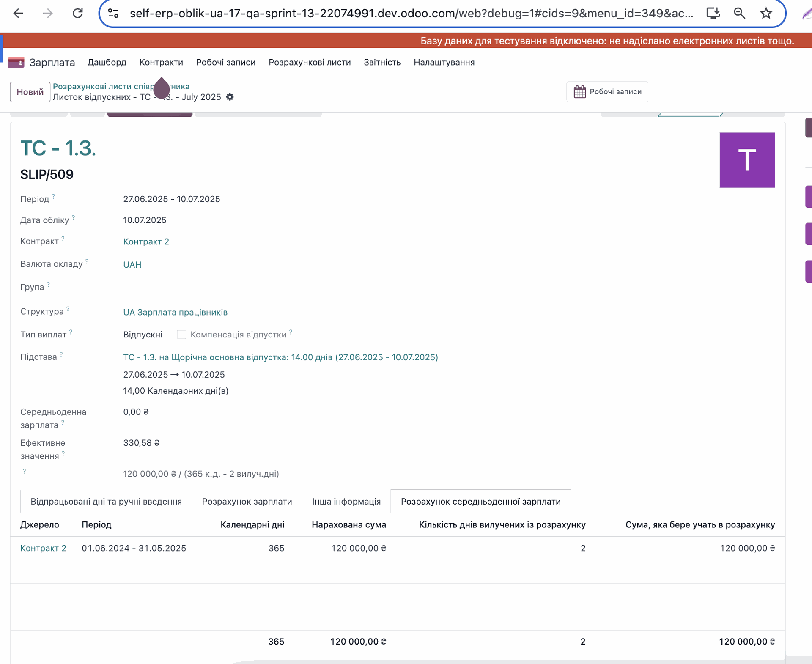The image size is (812, 664).
Task: Open the Налаштування dropdown menu
Action: point(444,63)
